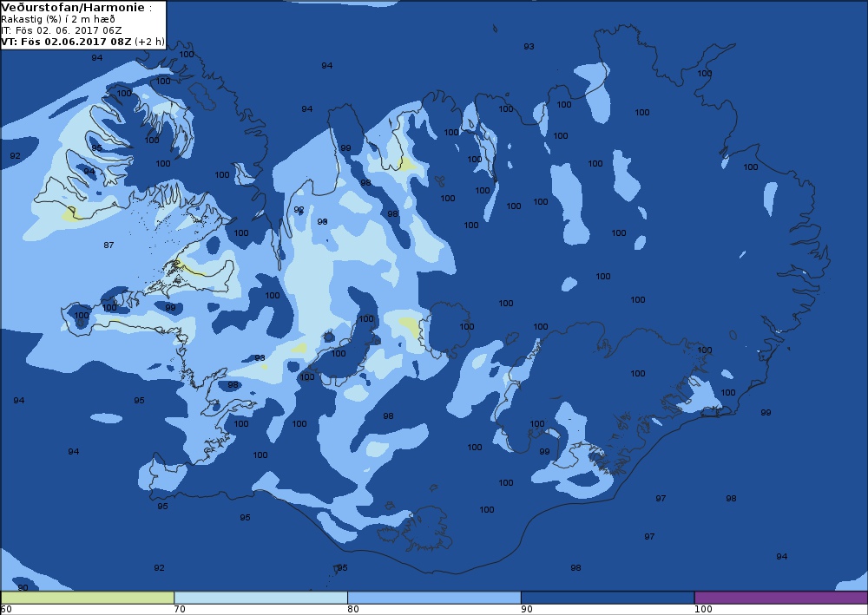
Task: Click the '87' humidity value on the map
Action: pos(108,245)
